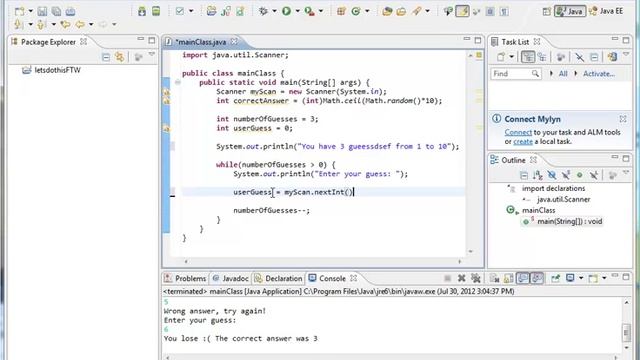Image resolution: width=640 pixels, height=360 pixels.
Task: Click the Print icon in the toolbar
Action: [70, 11]
